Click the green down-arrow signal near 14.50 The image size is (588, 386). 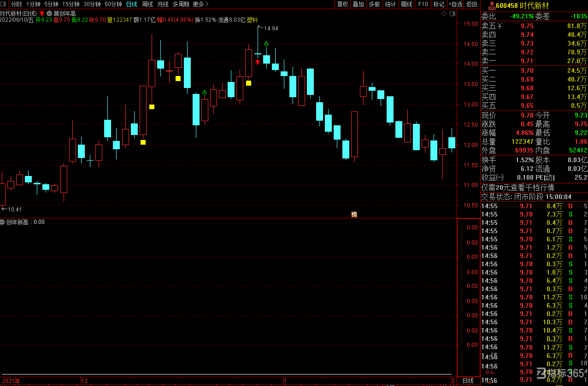[266, 44]
